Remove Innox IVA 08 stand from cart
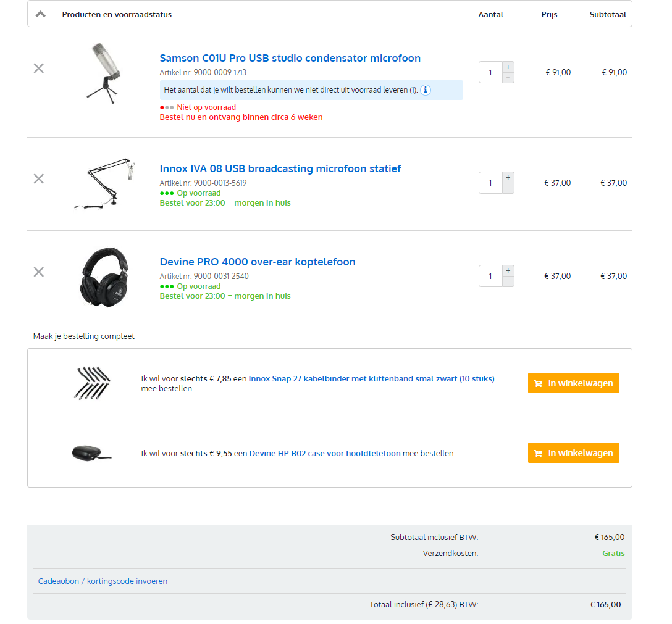672x624 pixels. pyautogui.click(x=38, y=179)
